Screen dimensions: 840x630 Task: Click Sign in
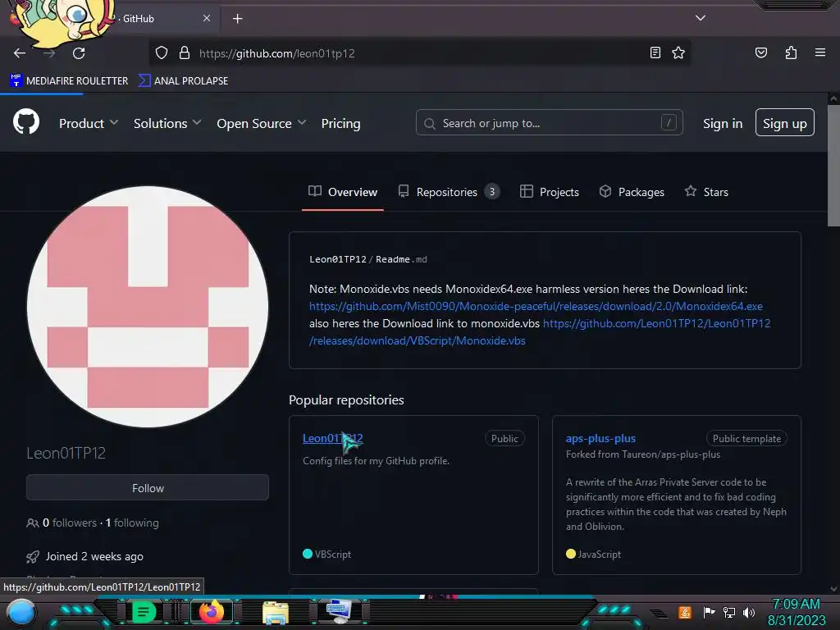(x=723, y=123)
